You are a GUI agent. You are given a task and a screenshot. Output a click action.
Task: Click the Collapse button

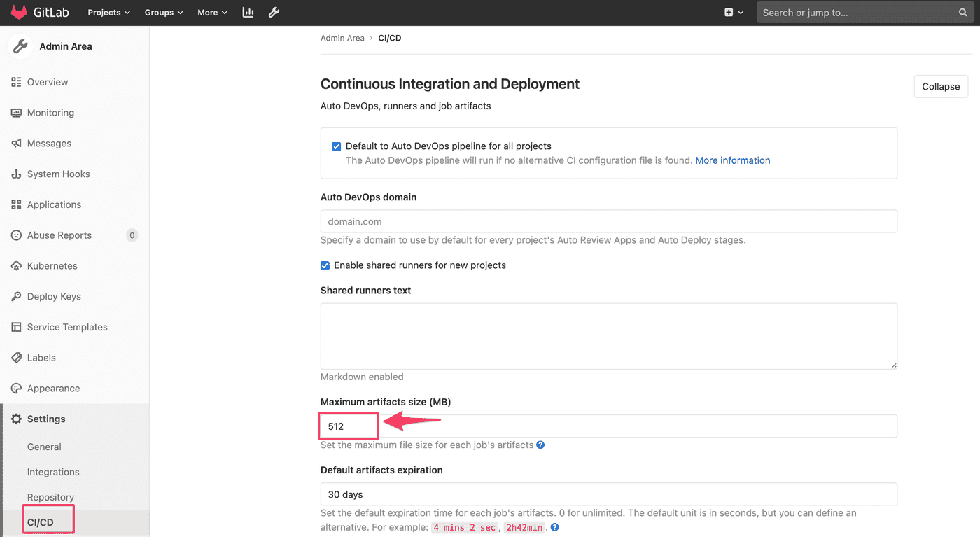click(940, 86)
